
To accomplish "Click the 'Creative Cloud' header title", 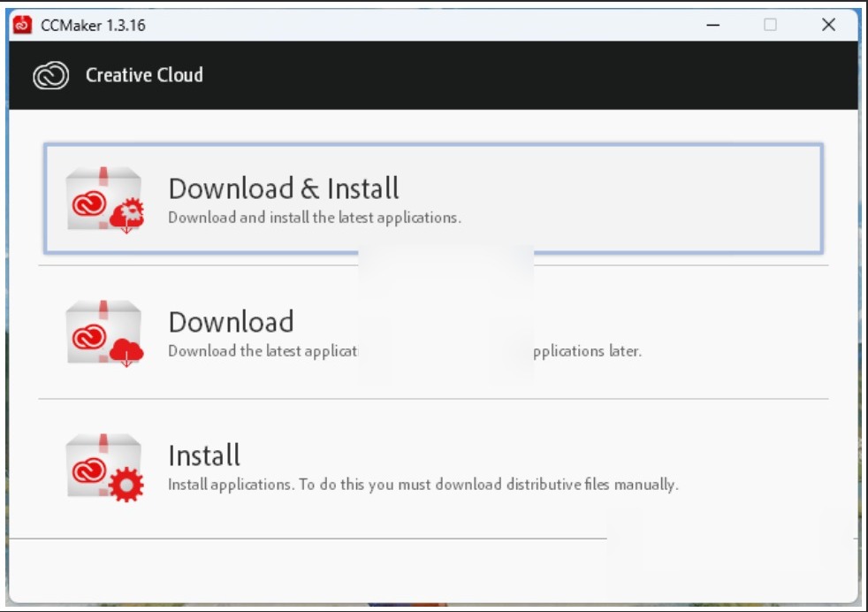I will coord(144,75).
